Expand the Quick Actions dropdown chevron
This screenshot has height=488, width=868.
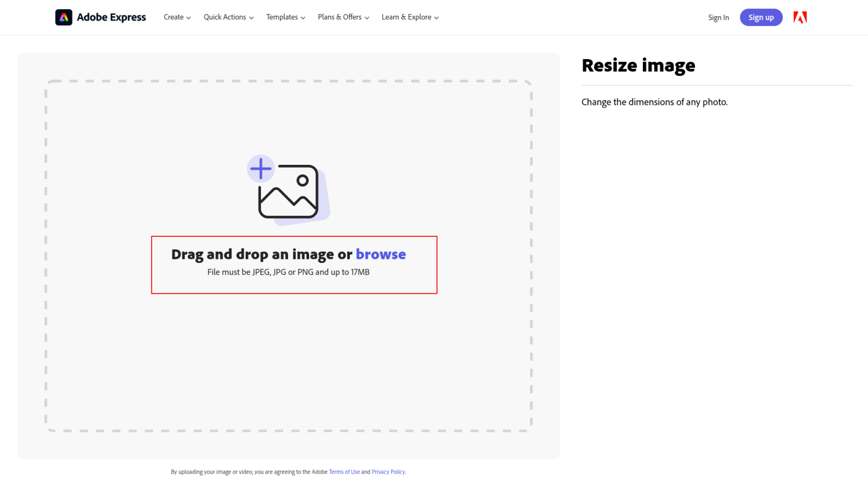point(251,18)
